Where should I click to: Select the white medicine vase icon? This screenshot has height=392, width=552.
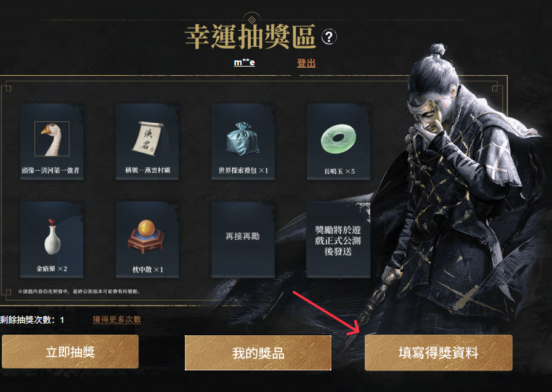(52, 236)
